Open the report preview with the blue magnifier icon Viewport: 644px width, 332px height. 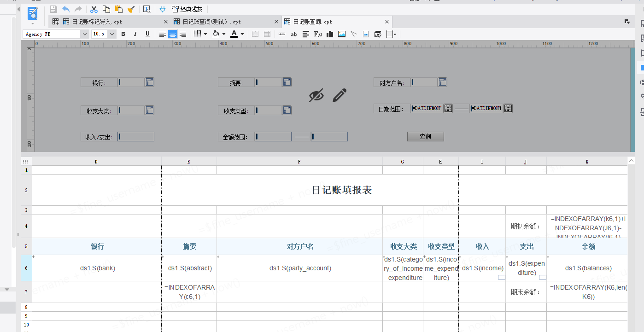pyautogui.click(x=33, y=14)
